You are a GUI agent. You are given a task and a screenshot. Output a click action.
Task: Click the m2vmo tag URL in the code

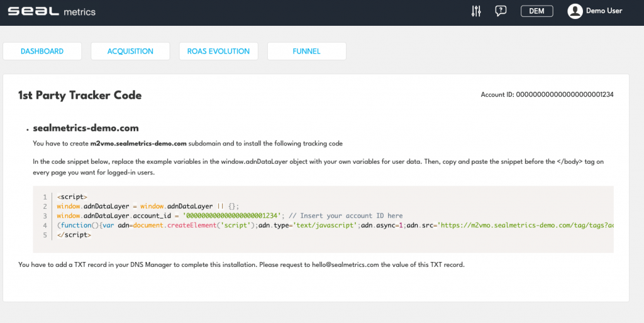pyautogui.click(x=525, y=225)
